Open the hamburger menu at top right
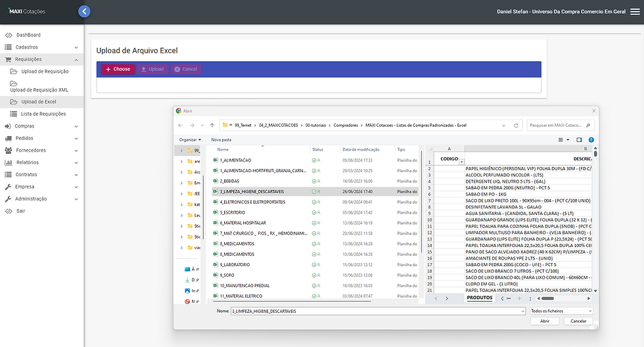The image size is (644, 347). (x=635, y=11)
